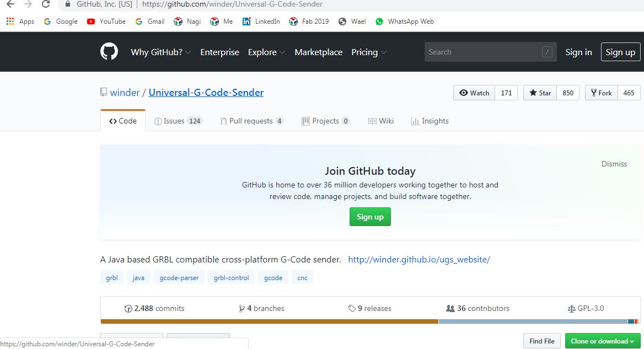Open the Nagi bookmark
This screenshot has height=349, width=644.
click(x=187, y=22)
